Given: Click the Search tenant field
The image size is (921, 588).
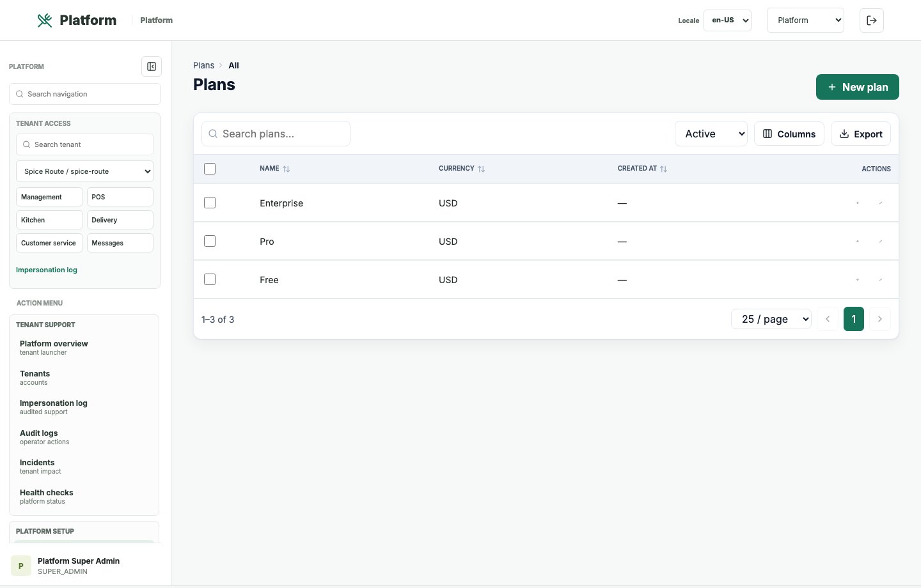Looking at the screenshot, I should [x=84, y=144].
